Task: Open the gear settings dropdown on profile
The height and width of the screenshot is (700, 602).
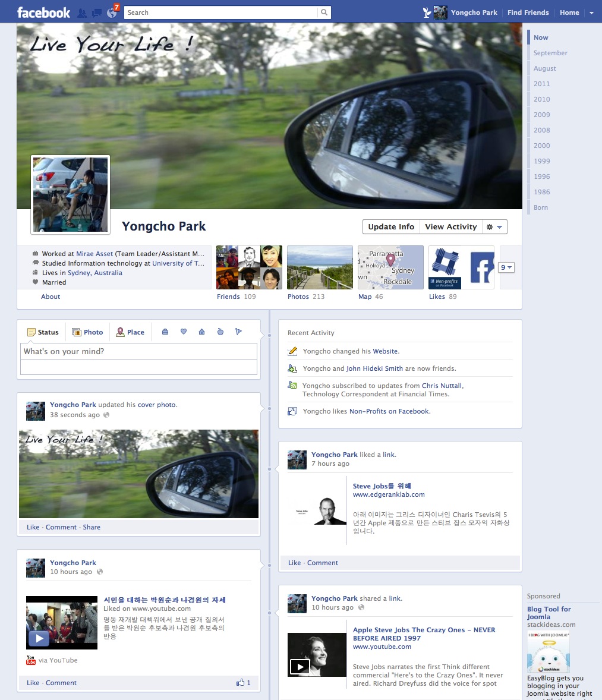Action: (x=494, y=227)
